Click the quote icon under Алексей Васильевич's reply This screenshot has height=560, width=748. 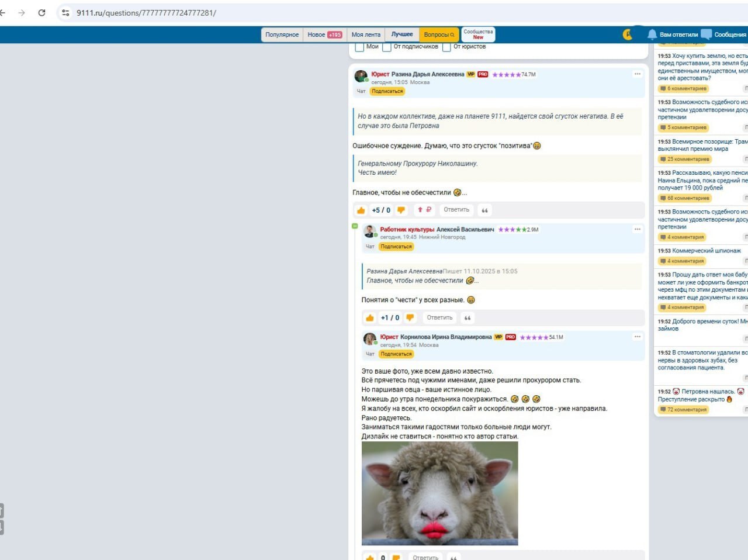point(467,318)
